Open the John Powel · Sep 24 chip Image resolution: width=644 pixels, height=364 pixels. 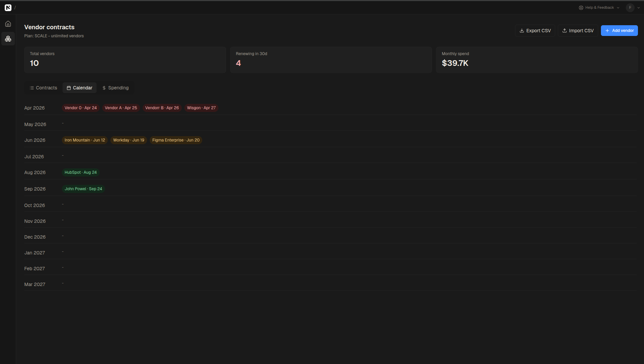(x=83, y=189)
